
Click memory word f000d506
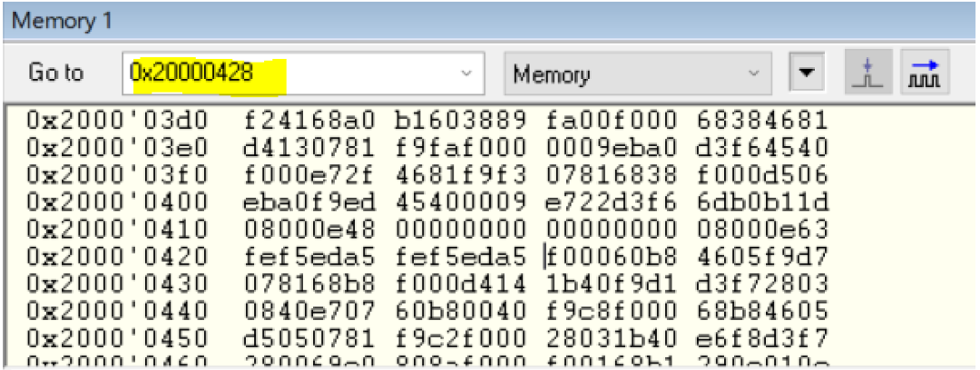tap(763, 174)
